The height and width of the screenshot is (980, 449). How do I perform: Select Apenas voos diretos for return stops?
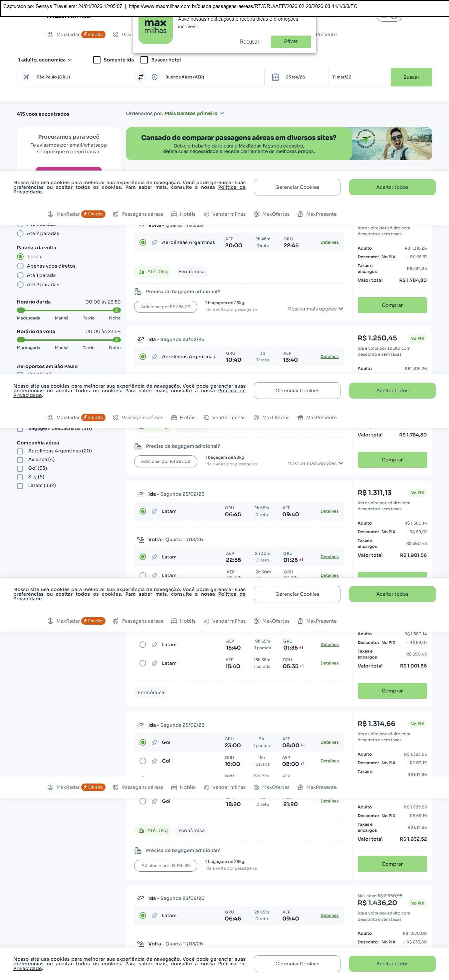point(21,266)
